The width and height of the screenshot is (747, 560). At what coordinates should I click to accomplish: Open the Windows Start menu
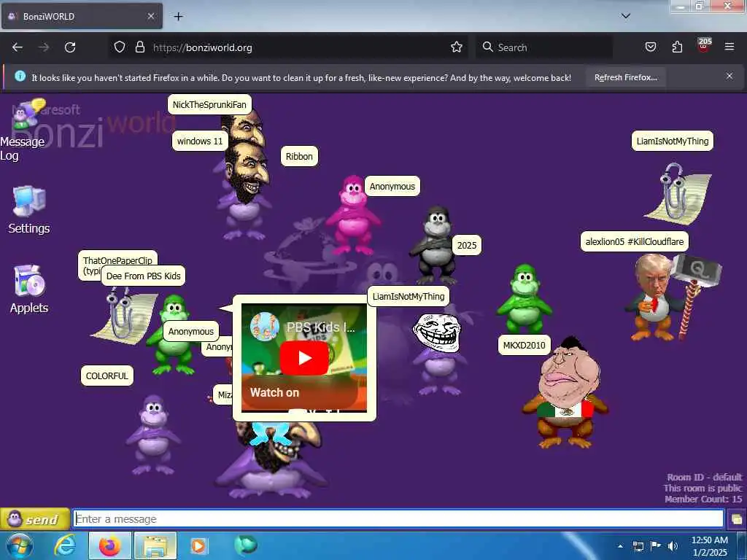(x=20, y=546)
